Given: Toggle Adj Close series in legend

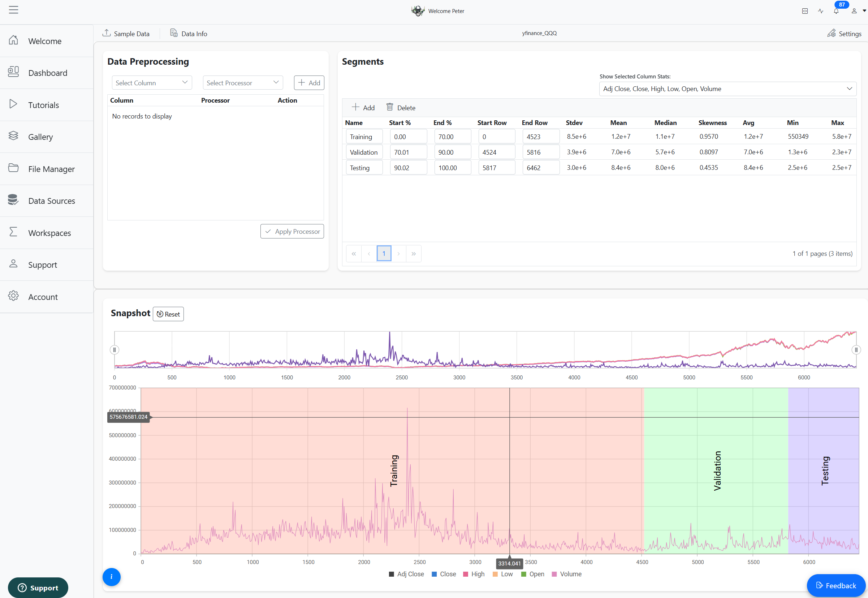Looking at the screenshot, I should tap(406, 574).
